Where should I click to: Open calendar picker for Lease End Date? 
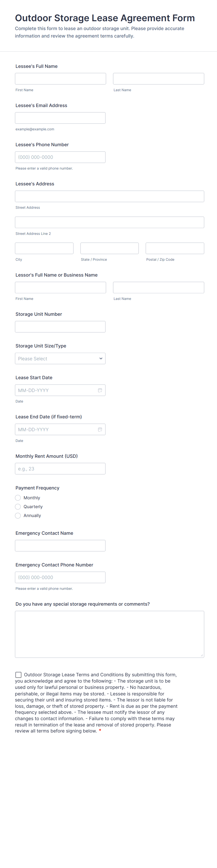pos(100,429)
